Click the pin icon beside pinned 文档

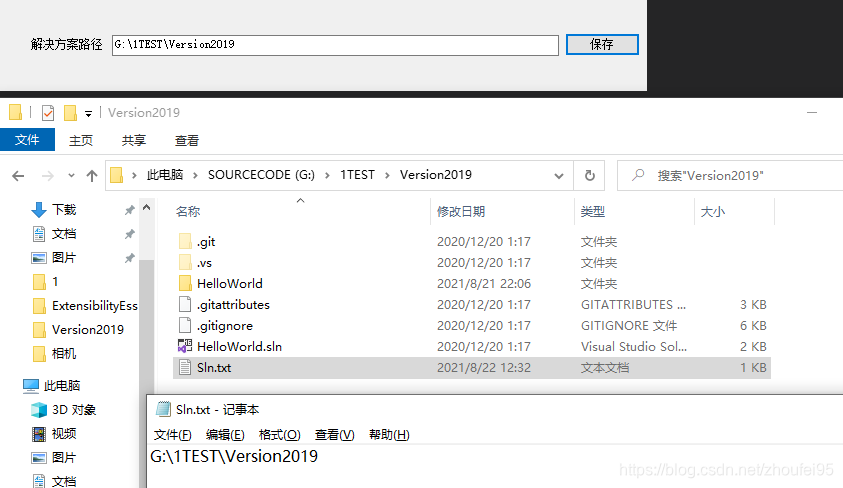(x=130, y=234)
